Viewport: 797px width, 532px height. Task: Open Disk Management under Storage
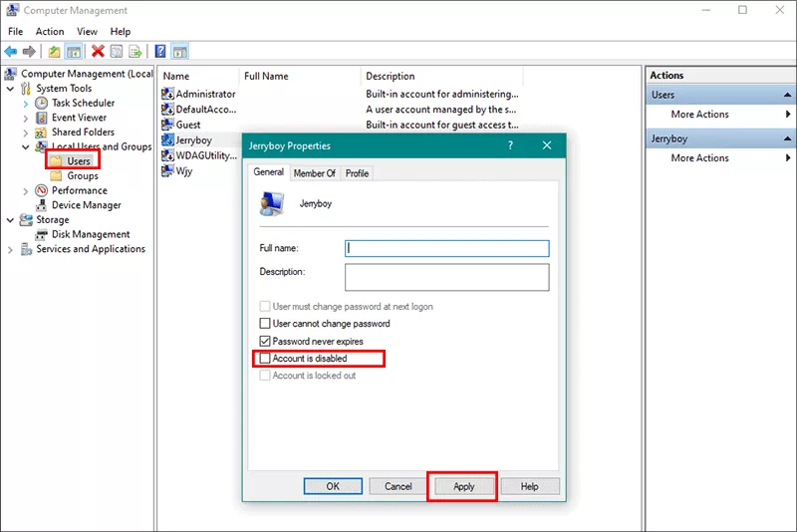coord(91,234)
